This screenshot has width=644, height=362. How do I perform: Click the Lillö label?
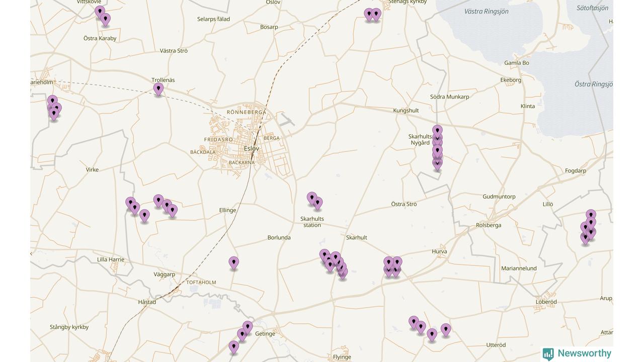point(548,204)
